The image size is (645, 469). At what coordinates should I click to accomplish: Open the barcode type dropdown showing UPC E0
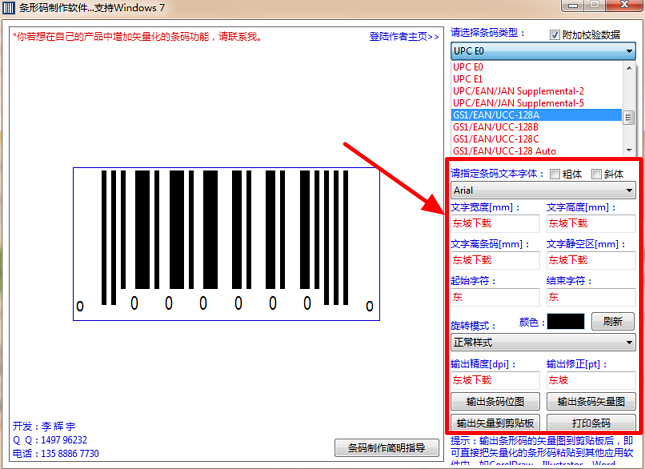point(543,51)
